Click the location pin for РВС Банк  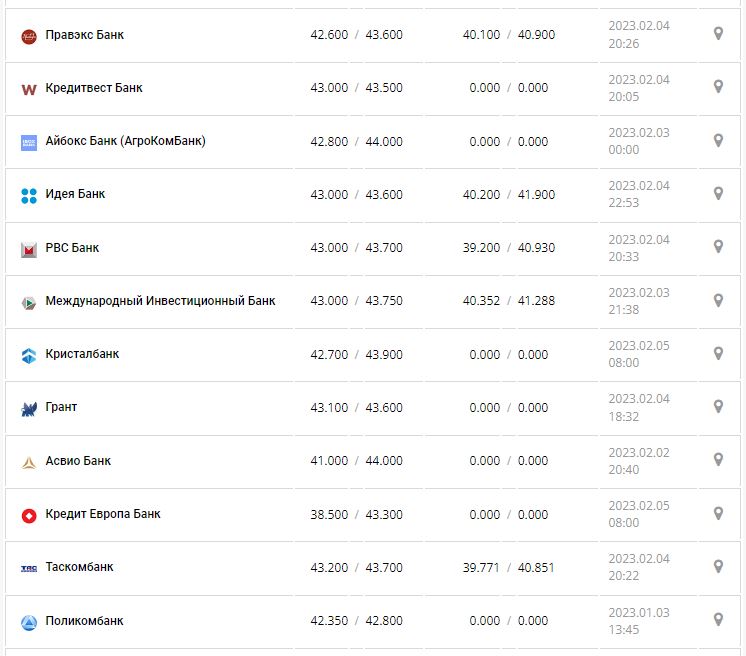point(718,246)
